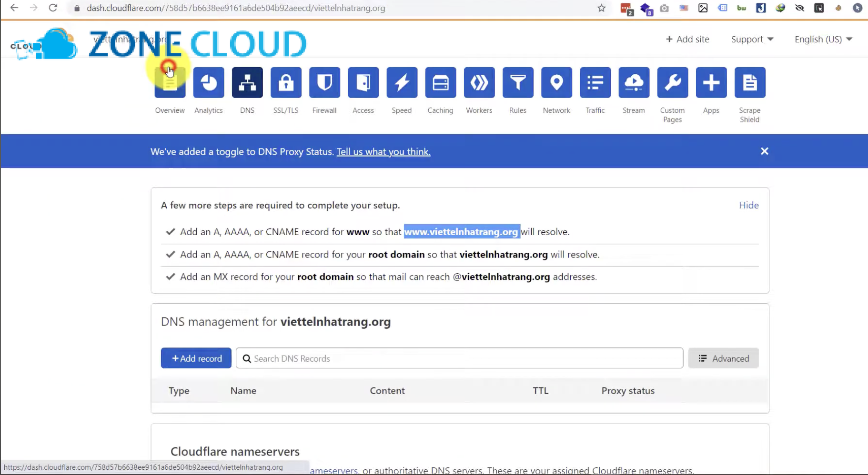
Task: Open the Network location pin icon
Action: tap(556, 83)
